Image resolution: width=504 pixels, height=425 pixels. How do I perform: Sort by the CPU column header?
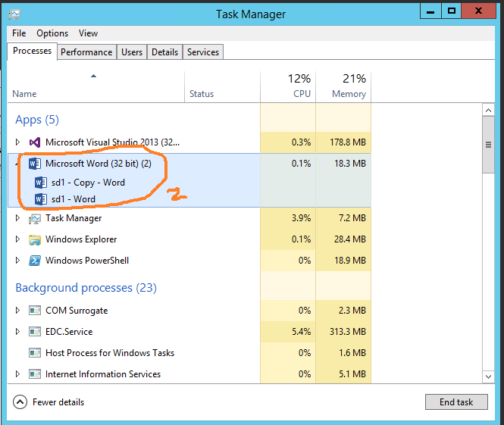click(288, 86)
